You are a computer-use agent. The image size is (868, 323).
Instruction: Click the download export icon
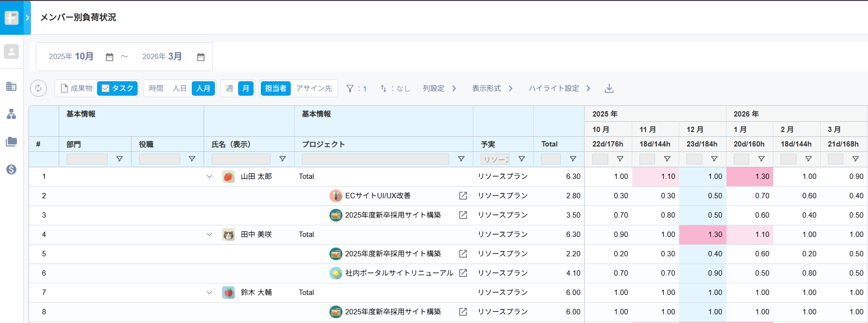click(x=609, y=88)
